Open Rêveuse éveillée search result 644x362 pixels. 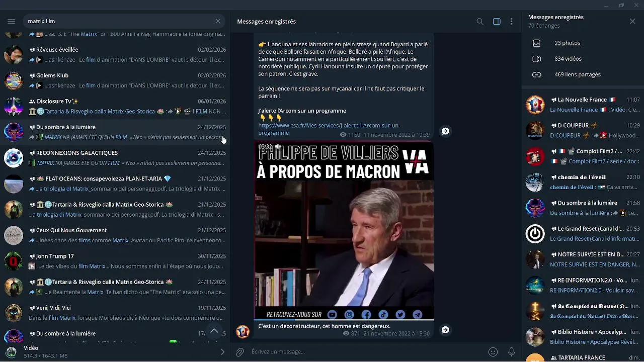(x=115, y=55)
